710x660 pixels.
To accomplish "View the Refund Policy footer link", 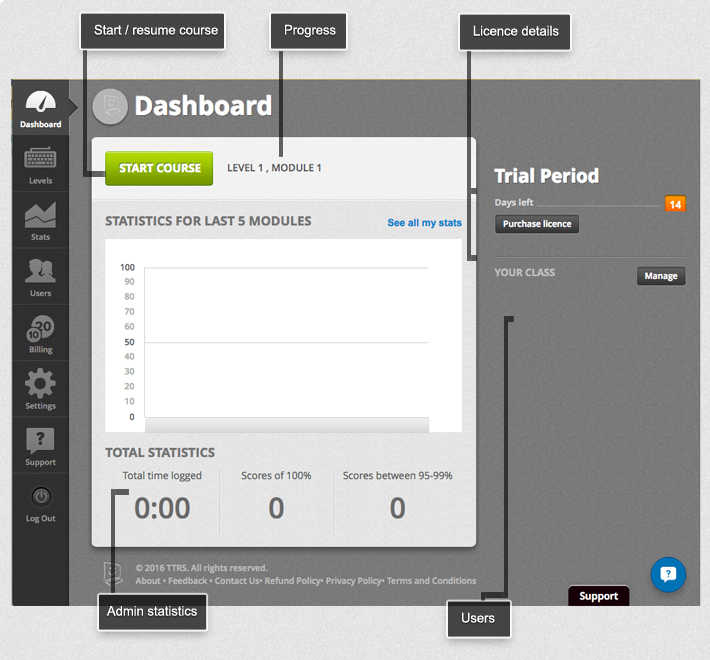I will [x=292, y=581].
